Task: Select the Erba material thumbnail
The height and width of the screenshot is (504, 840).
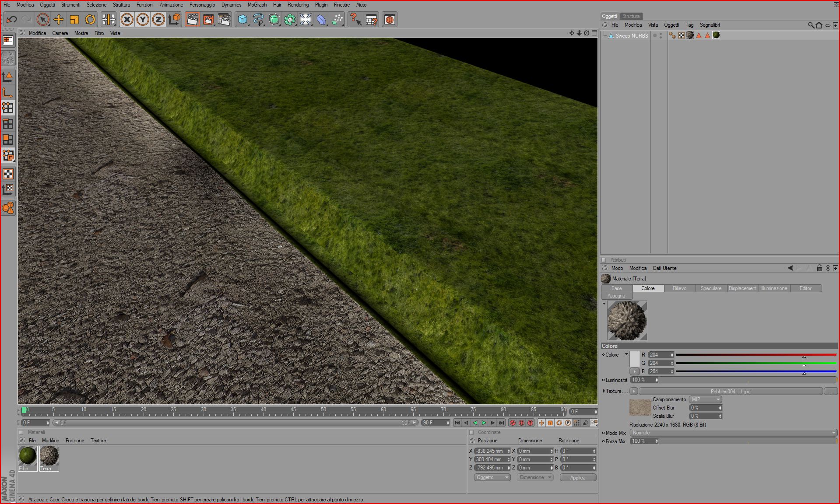Action: tap(28, 458)
